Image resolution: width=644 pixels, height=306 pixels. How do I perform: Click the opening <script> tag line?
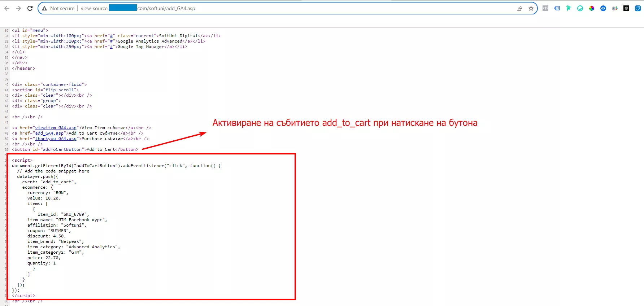pyautogui.click(x=22, y=160)
